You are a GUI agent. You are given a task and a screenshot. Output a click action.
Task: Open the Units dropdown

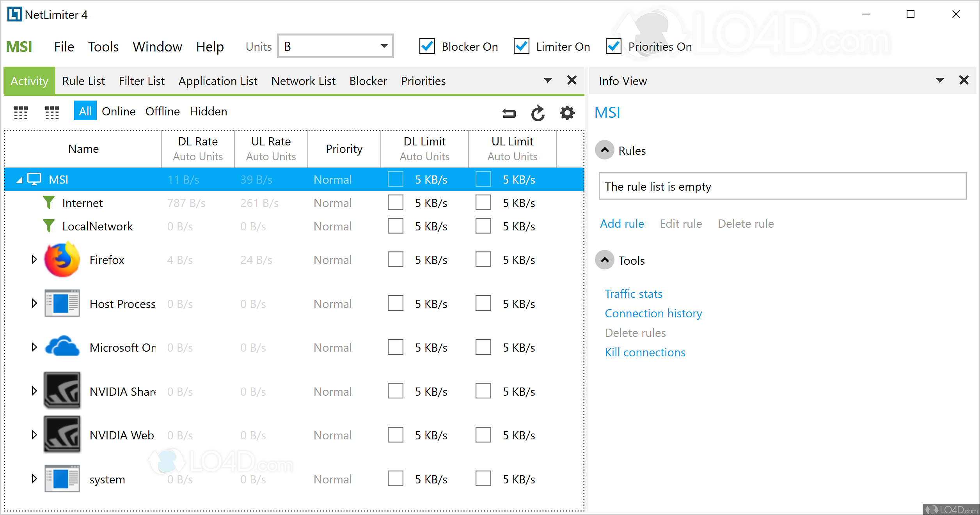point(384,46)
